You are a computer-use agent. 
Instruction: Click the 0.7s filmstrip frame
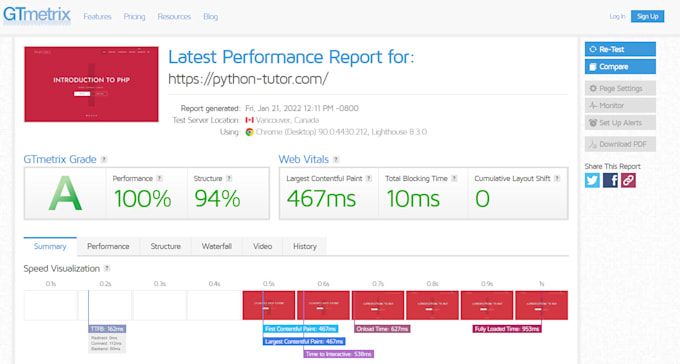[x=378, y=305]
